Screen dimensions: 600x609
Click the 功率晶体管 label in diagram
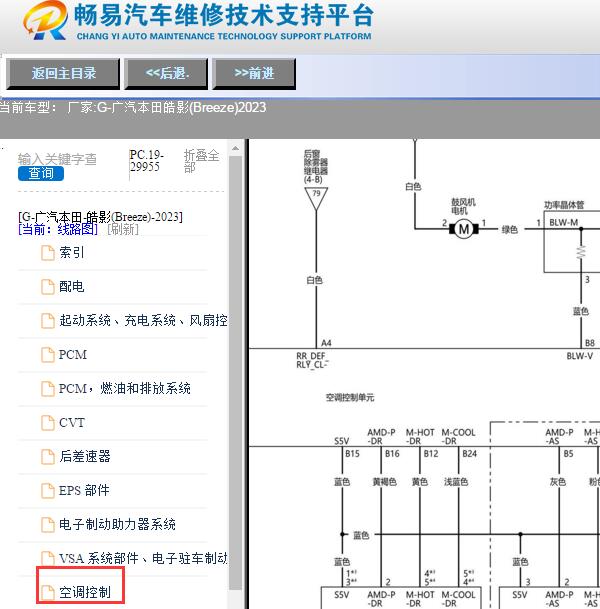(x=564, y=205)
